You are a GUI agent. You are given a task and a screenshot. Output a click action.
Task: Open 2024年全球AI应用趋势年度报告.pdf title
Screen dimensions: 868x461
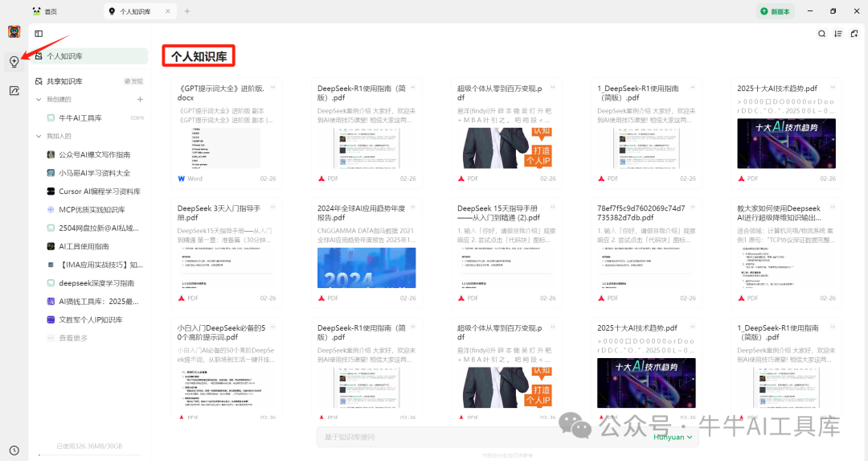pyautogui.click(x=362, y=212)
